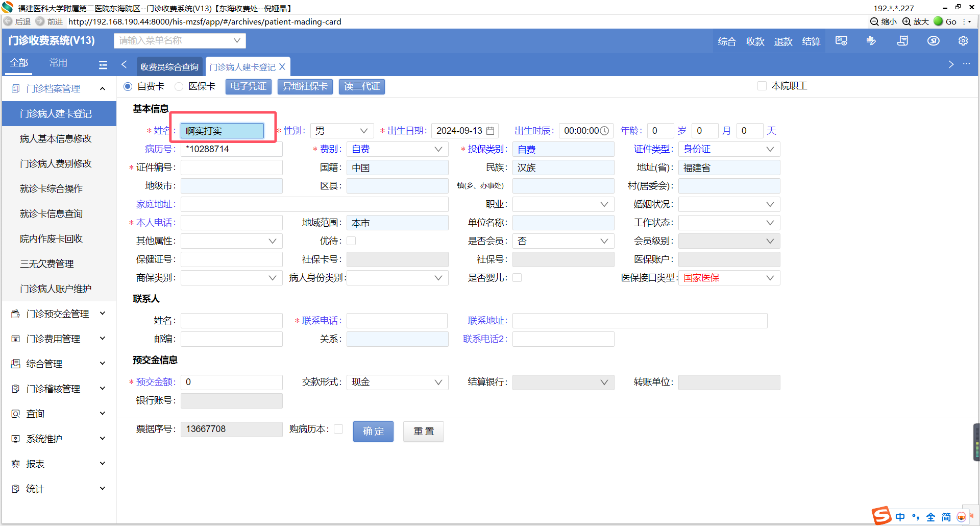Expand the 门诊费用管理 sidebar section
Screen dimensions: 980x526
pyautogui.click(x=103, y=339)
